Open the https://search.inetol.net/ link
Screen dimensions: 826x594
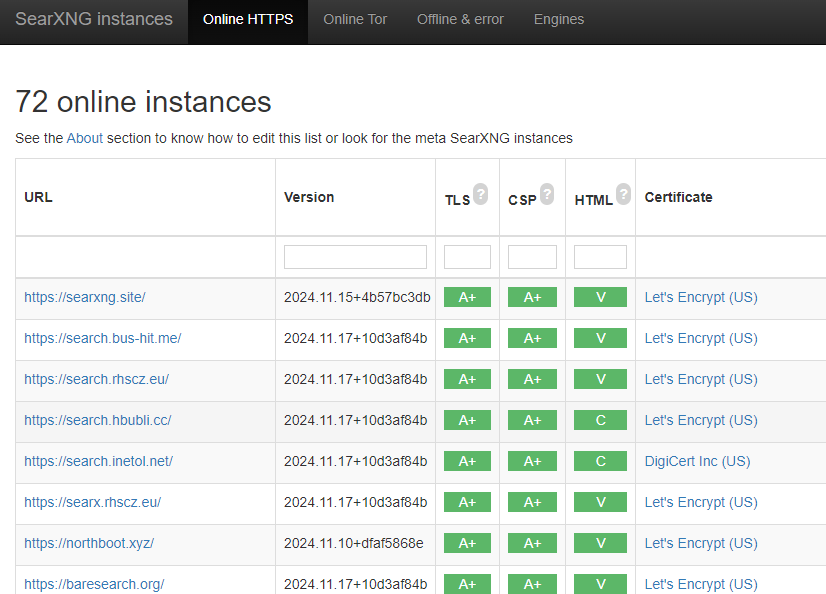99,461
